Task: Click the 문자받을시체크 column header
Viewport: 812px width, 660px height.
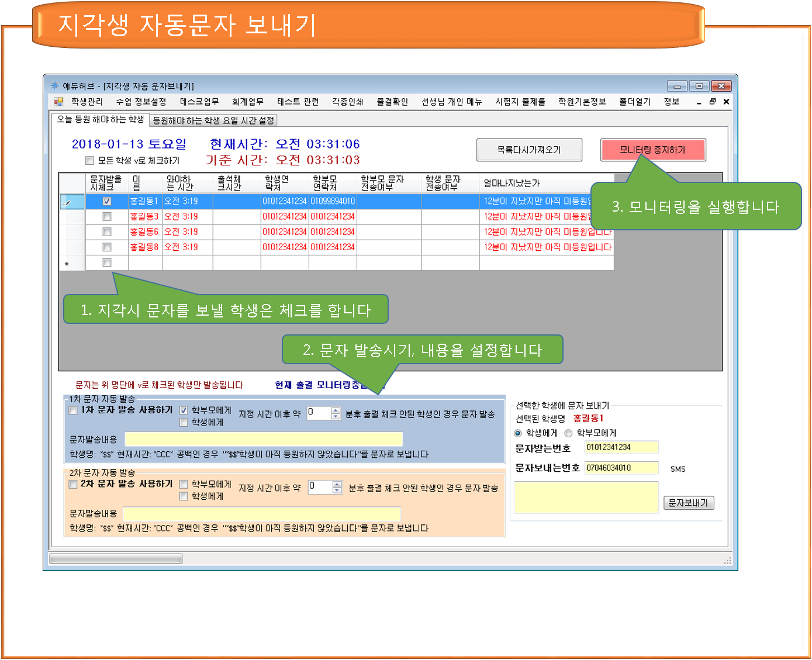Action: coord(107,183)
